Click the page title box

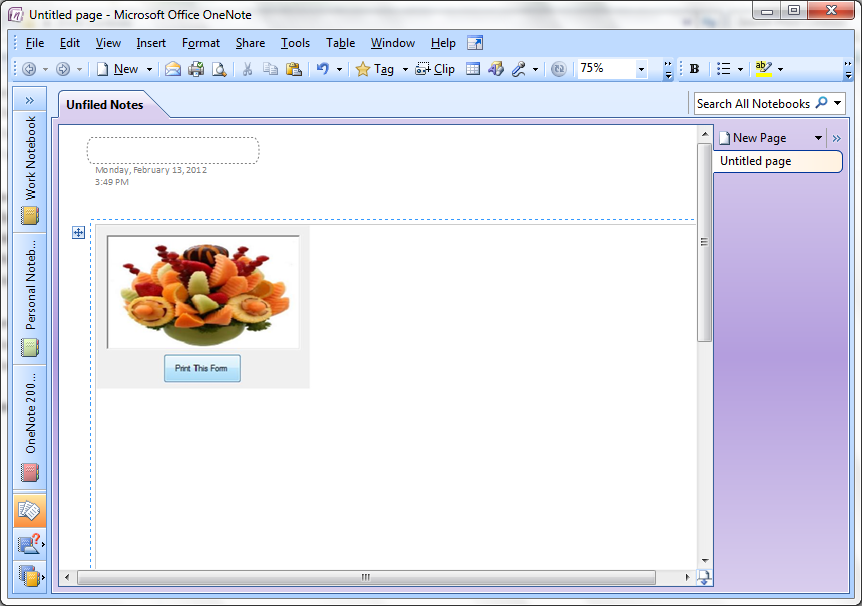pos(173,150)
